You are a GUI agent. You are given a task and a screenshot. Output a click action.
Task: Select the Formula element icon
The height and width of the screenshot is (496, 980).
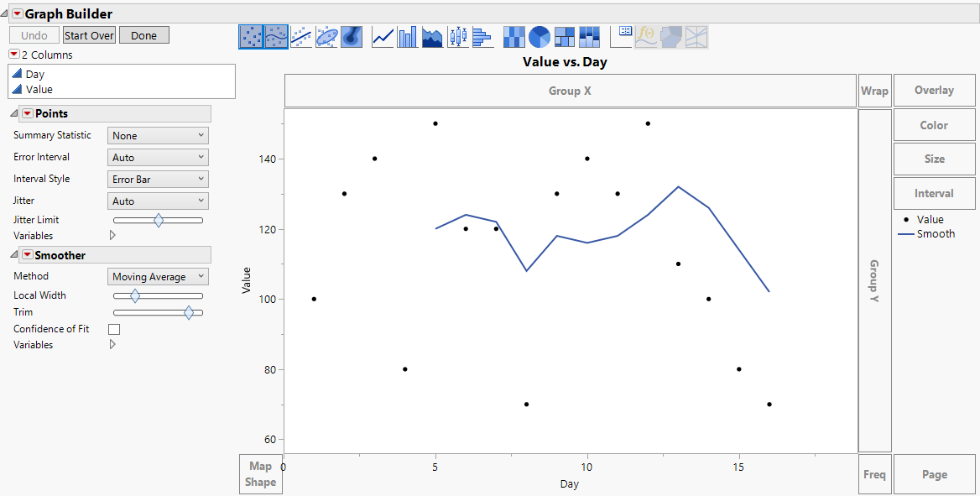point(646,37)
